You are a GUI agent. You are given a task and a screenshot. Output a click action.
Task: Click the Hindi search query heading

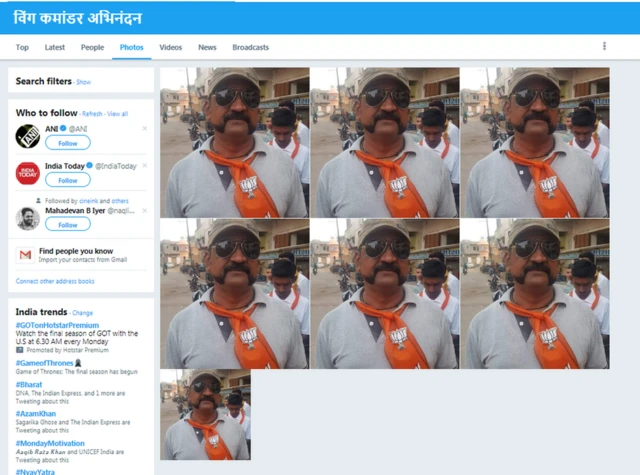78,18
